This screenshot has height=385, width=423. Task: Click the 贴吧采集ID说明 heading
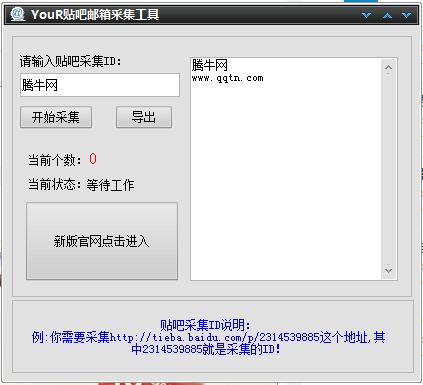click(x=205, y=325)
